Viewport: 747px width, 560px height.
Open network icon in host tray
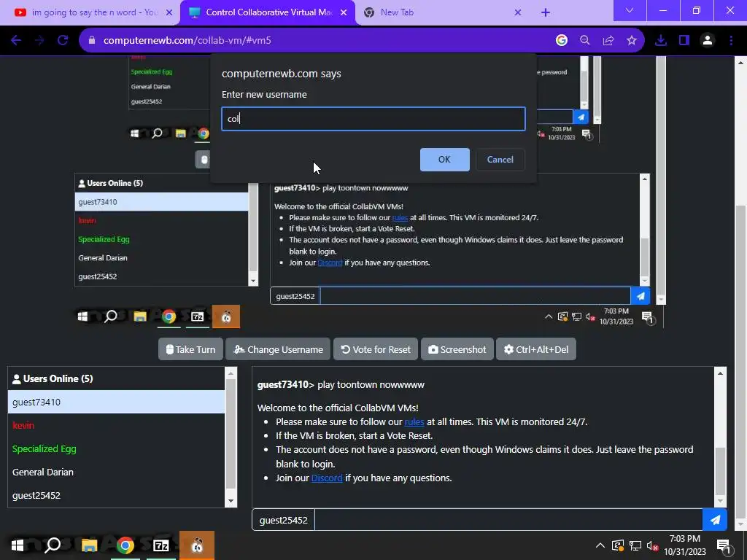point(635,545)
